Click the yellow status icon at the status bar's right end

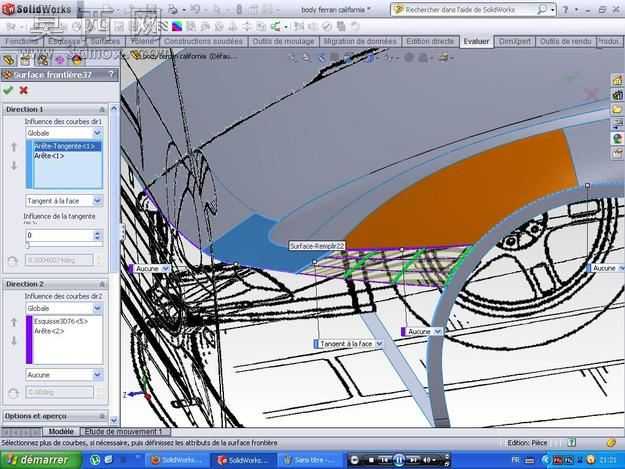tap(611, 442)
